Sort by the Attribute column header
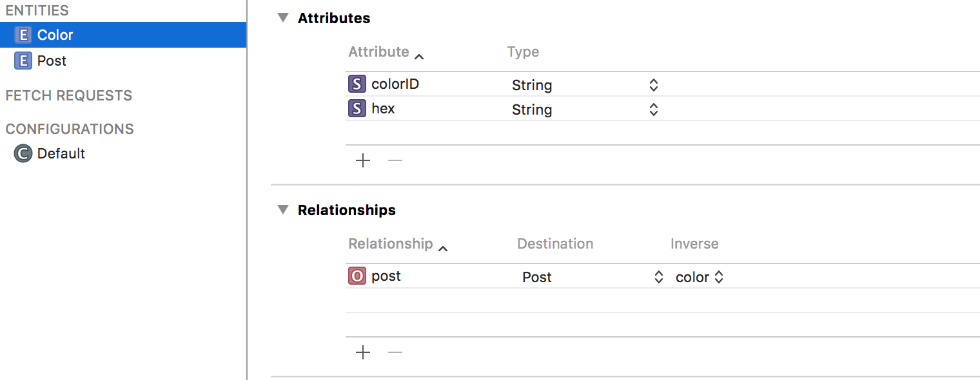Viewport: 980px width, 380px height. tap(379, 52)
